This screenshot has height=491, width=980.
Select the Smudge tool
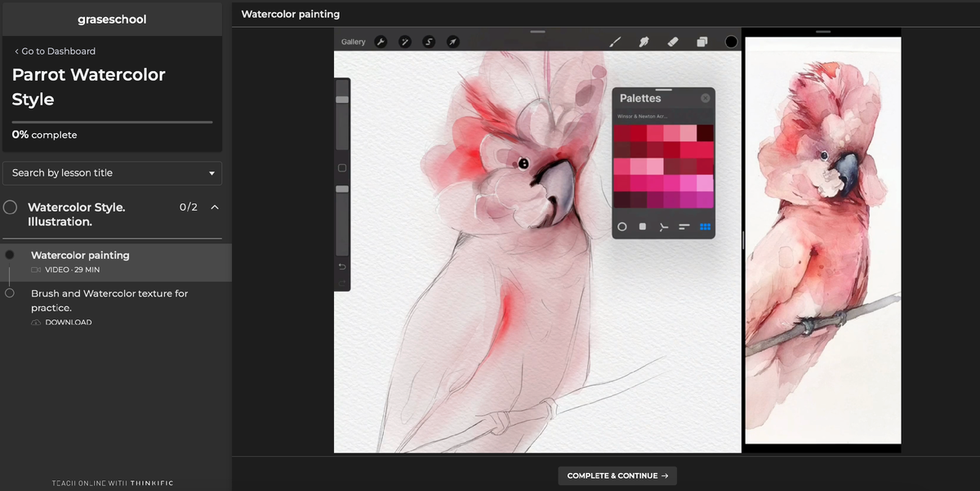coord(644,42)
